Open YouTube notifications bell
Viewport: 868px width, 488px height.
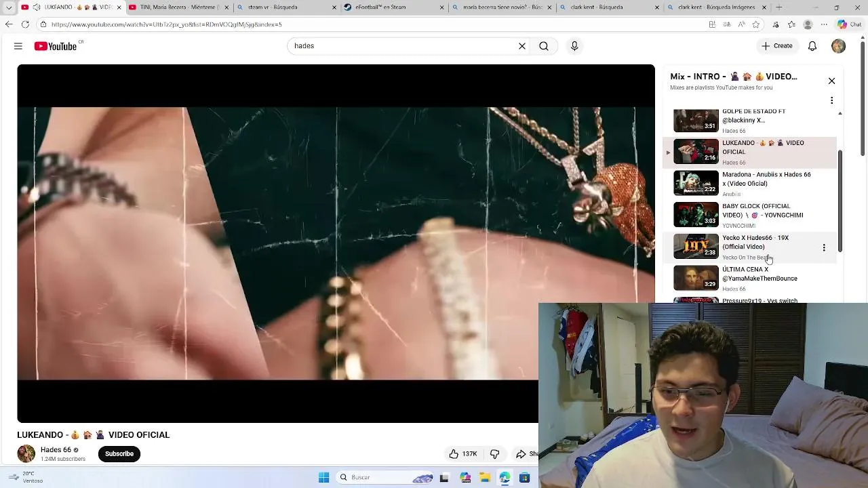(x=812, y=46)
